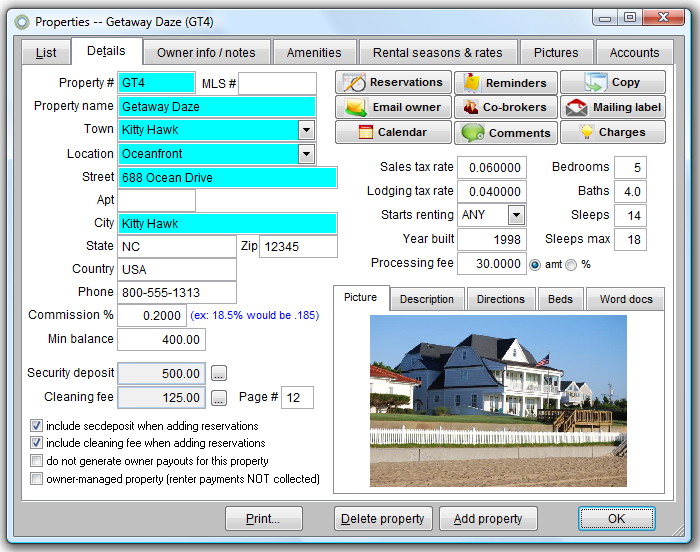Select the Directions sub-tab

pos(501,299)
